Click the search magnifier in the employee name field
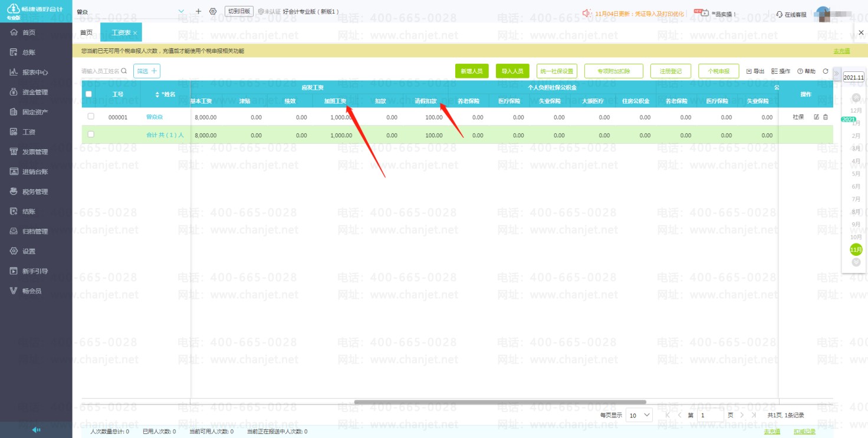 (x=124, y=71)
